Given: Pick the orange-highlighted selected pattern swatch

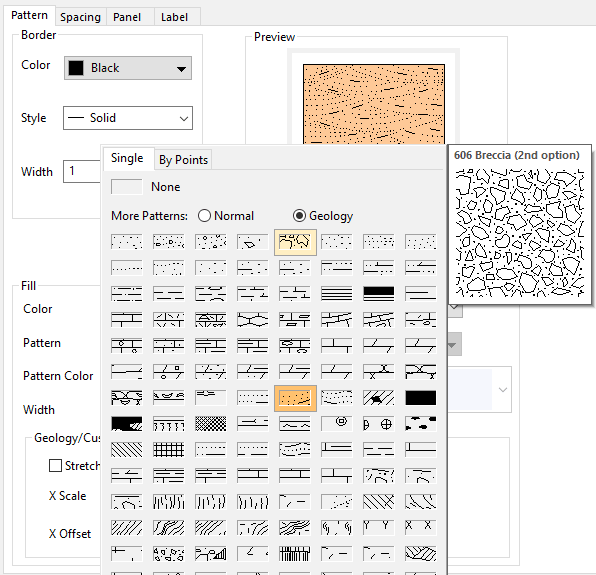Looking at the screenshot, I should tap(295, 398).
